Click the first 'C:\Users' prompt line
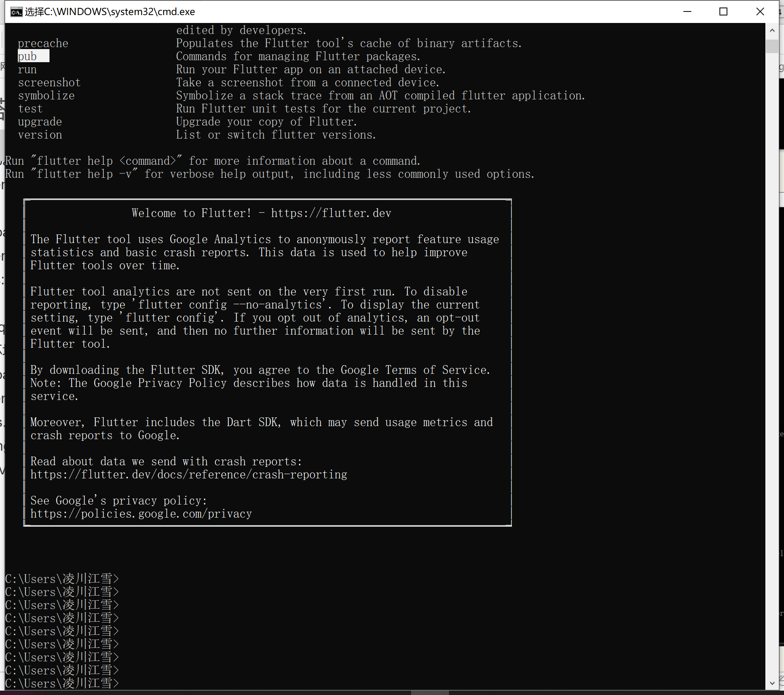 coord(62,579)
